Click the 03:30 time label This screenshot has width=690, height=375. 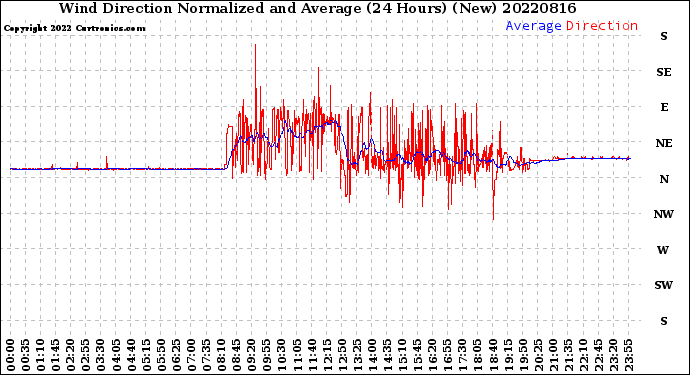101,355
